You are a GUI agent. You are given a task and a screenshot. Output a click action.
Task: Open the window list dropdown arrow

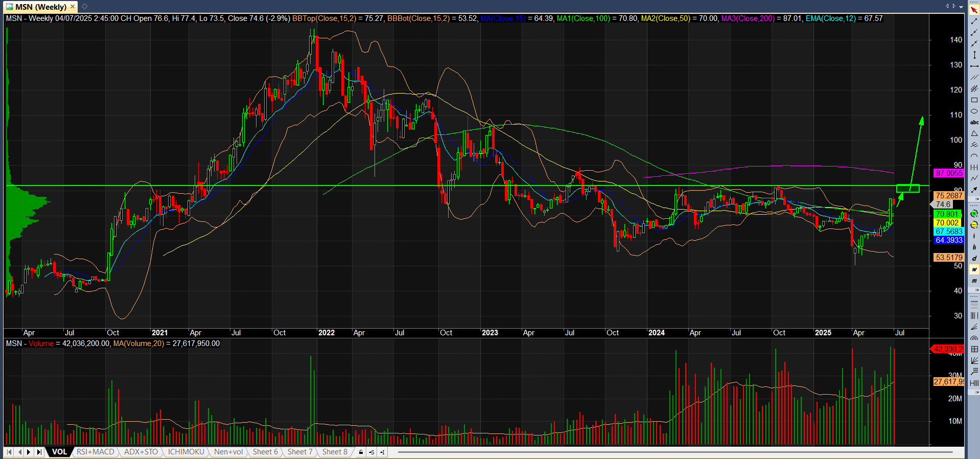[x=961, y=7]
